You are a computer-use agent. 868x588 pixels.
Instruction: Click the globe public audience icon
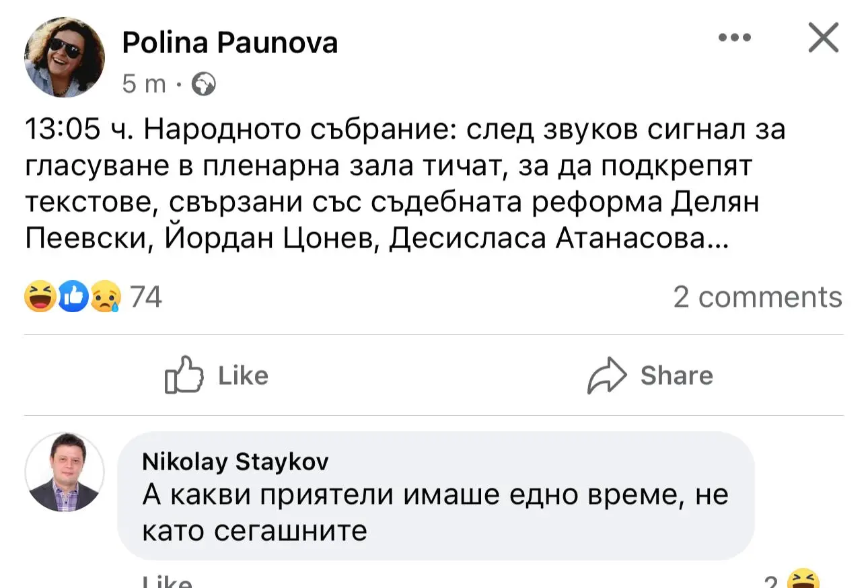204,84
